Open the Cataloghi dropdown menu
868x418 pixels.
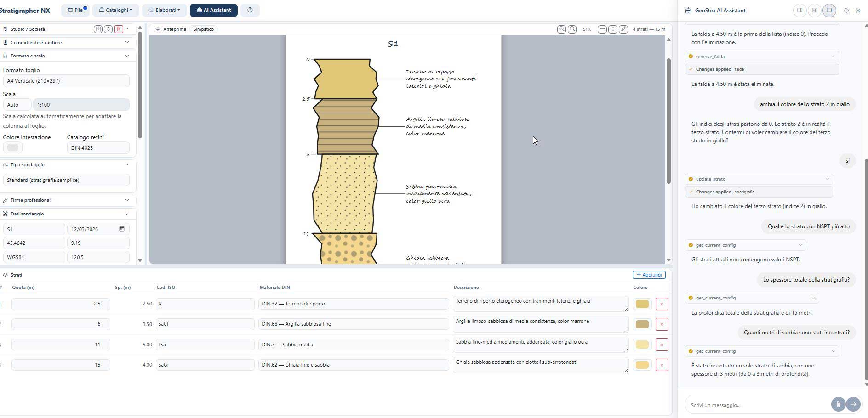tap(115, 10)
